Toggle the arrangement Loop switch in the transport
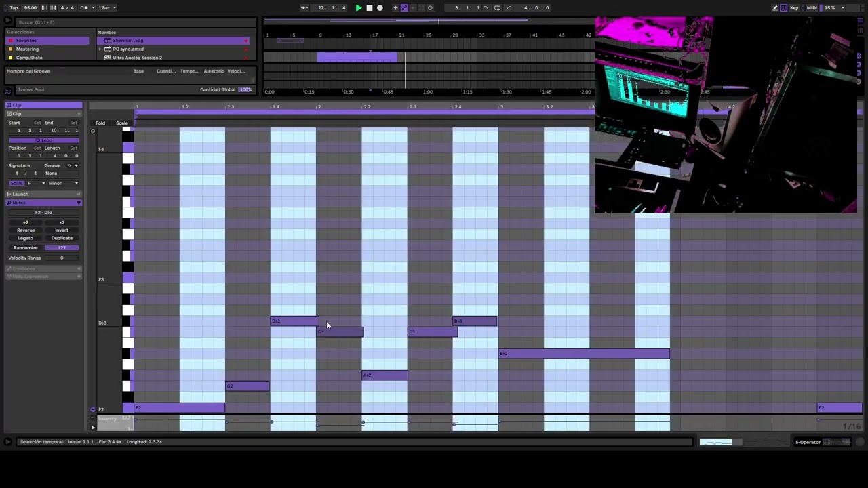 click(497, 8)
